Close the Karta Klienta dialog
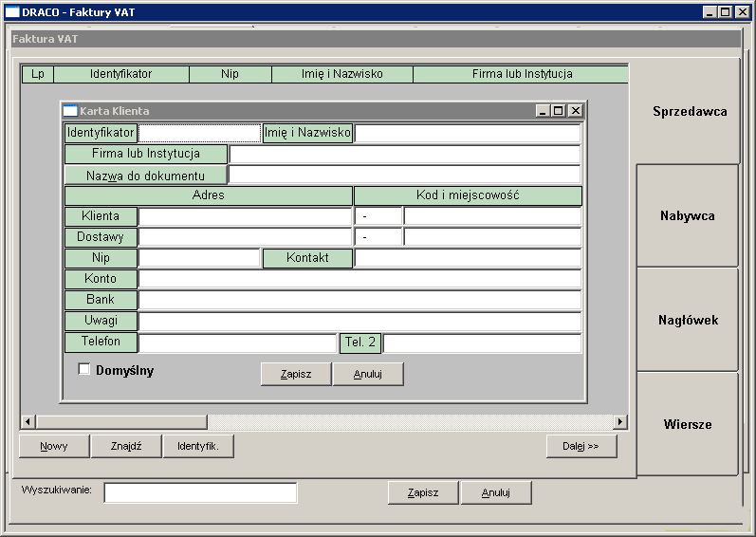This screenshot has height=537, width=756. pos(575,111)
